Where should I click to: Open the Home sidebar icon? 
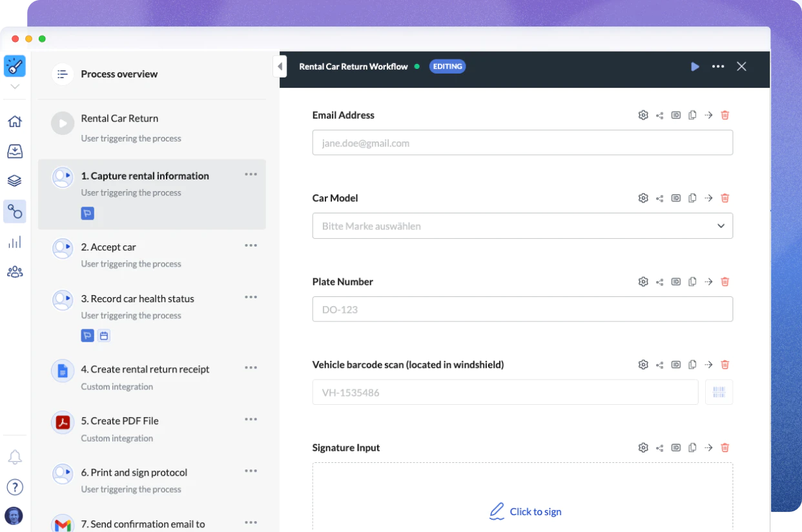click(x=14, y=121)
